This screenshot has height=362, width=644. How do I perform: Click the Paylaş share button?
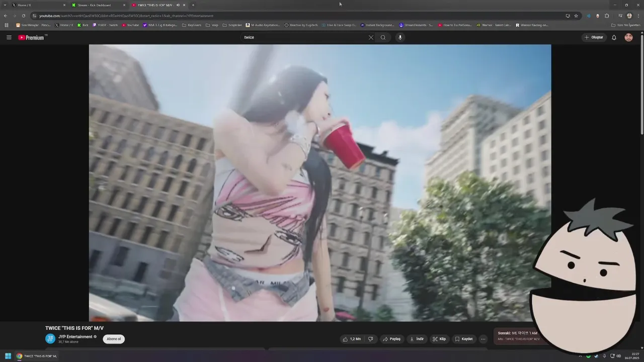pos(392,339)
